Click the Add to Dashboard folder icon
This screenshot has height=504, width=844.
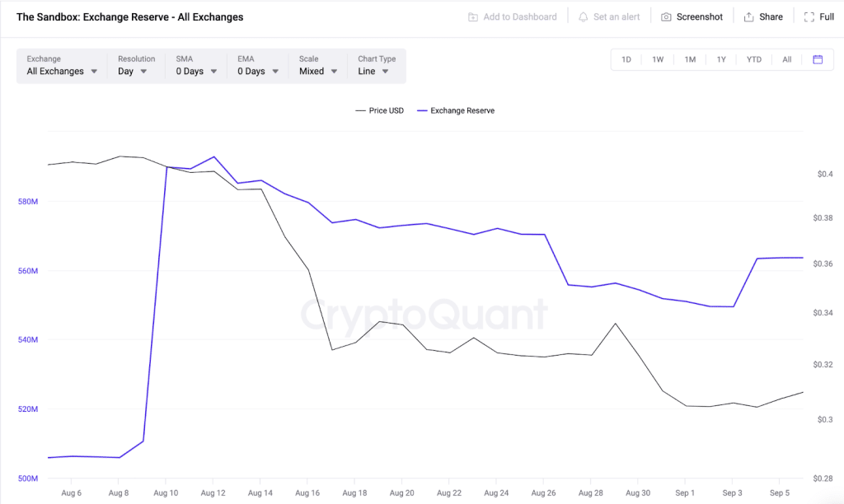(x=472, y=17)
